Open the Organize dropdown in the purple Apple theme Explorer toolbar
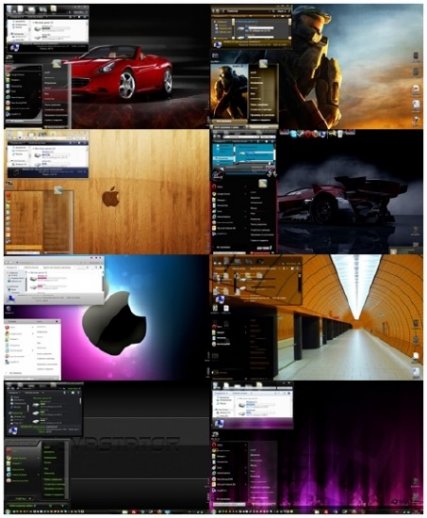 pyautogui.click(x=12, y=267)
